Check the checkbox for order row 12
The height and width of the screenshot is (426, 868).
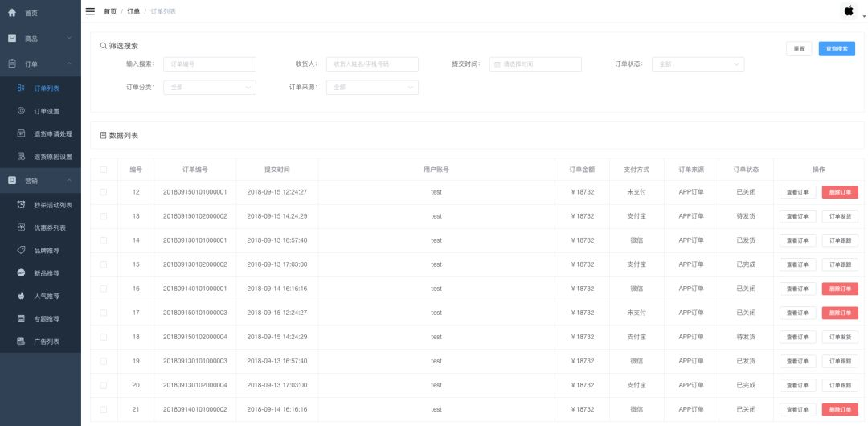104,192
